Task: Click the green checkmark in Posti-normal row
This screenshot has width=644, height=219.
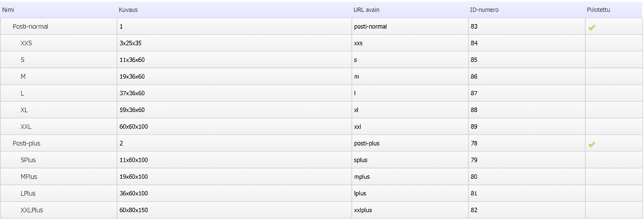Action: [x=592, y=28]
